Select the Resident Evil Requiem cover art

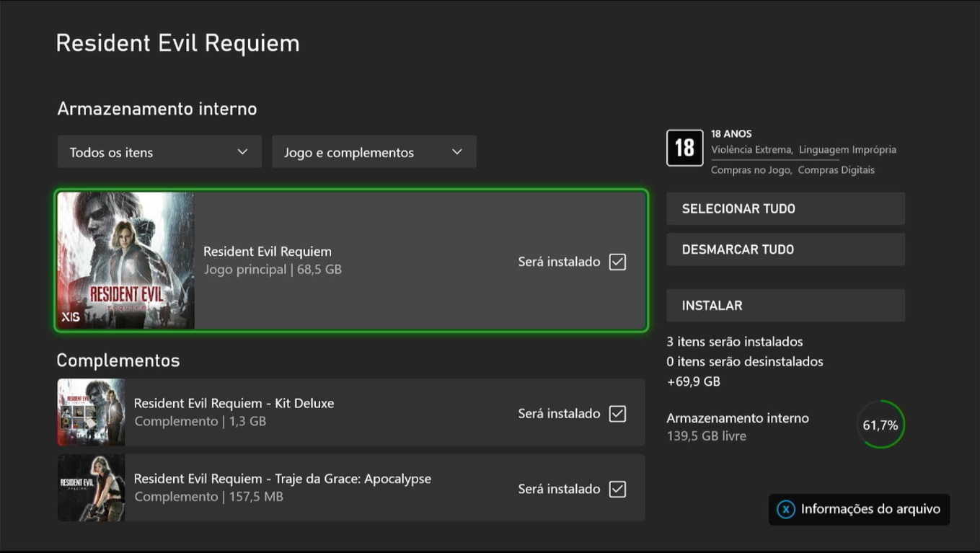(x=125, y=260)
